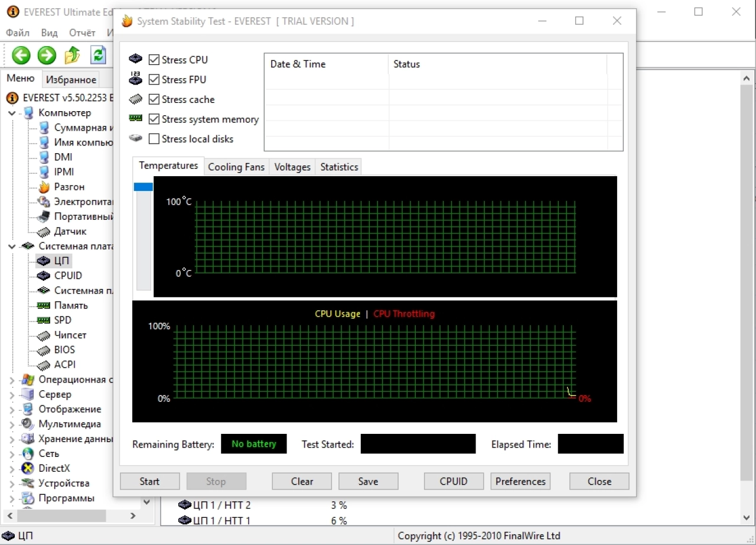
Task: Open the CPUID button in Stability Test
Action: (454, 481)
